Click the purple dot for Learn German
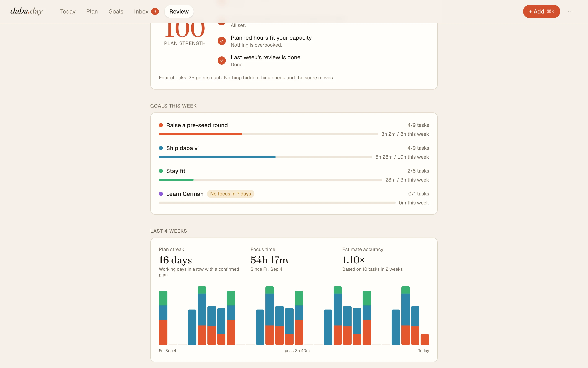The image size is (588, 368). (161, 194)
